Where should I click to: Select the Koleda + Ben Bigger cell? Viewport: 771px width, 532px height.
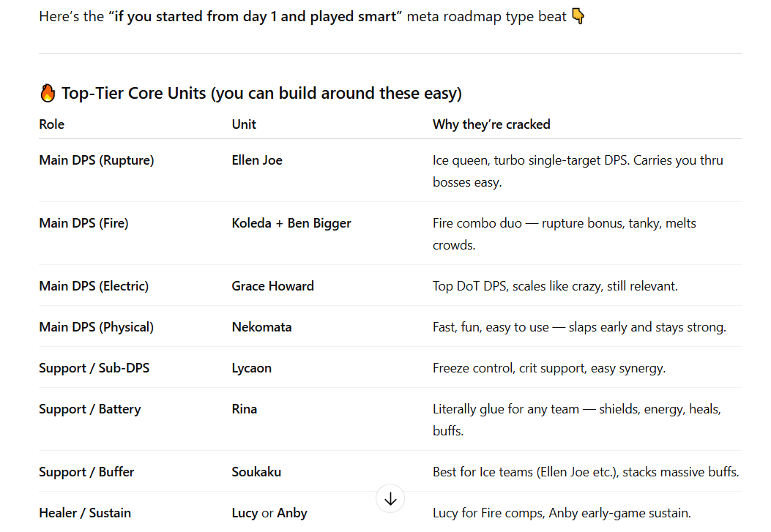pyautogui.click(x=291, y=223)
